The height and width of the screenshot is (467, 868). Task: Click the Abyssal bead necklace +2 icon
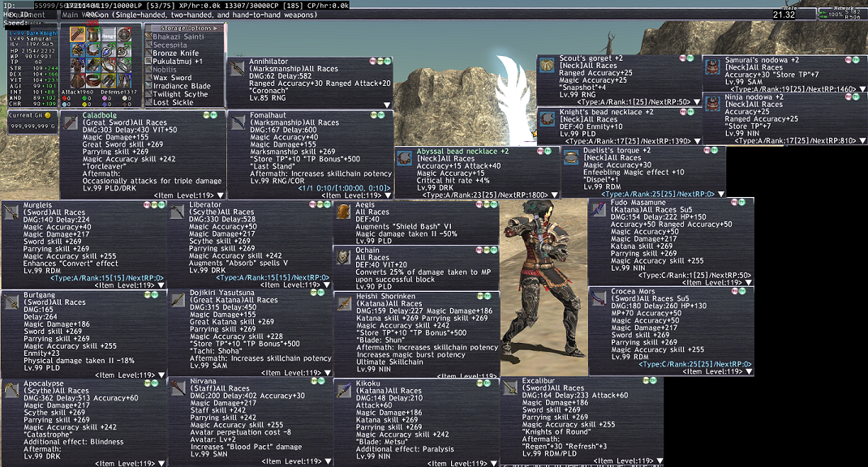(405, 158)
